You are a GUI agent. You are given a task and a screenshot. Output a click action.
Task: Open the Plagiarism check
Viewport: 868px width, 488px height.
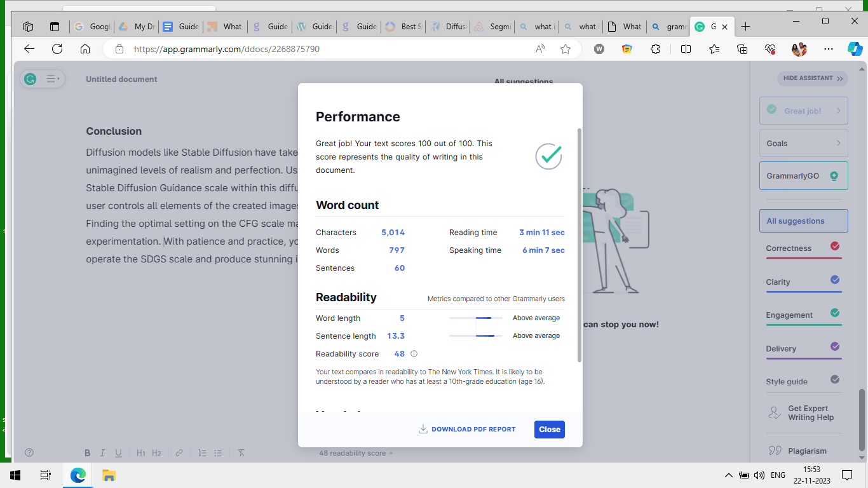coord(804,451)
